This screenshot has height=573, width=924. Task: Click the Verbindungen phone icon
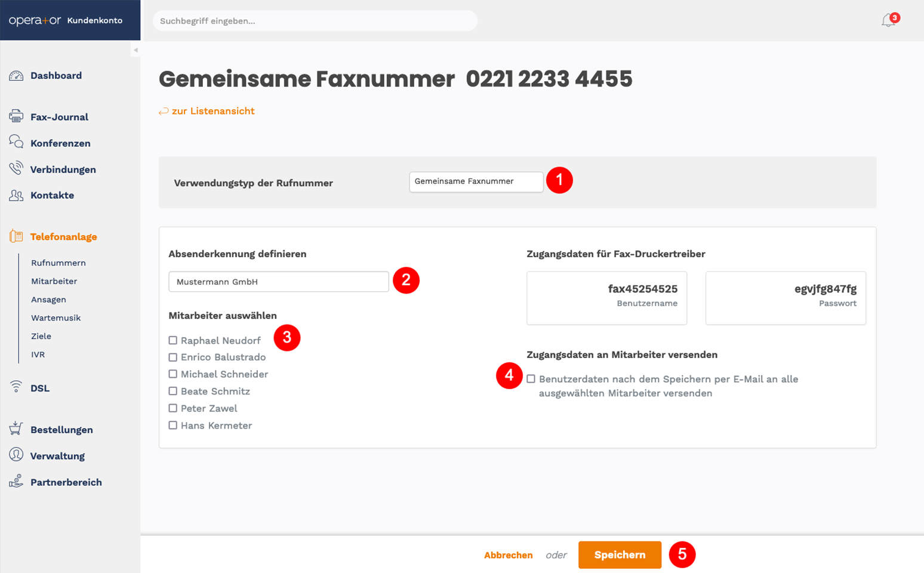click(x=16, y=168)
